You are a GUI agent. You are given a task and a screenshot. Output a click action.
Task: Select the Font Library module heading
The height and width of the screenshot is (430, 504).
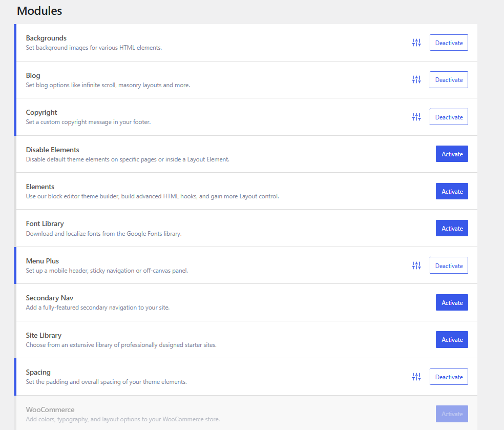click(45, 224)
